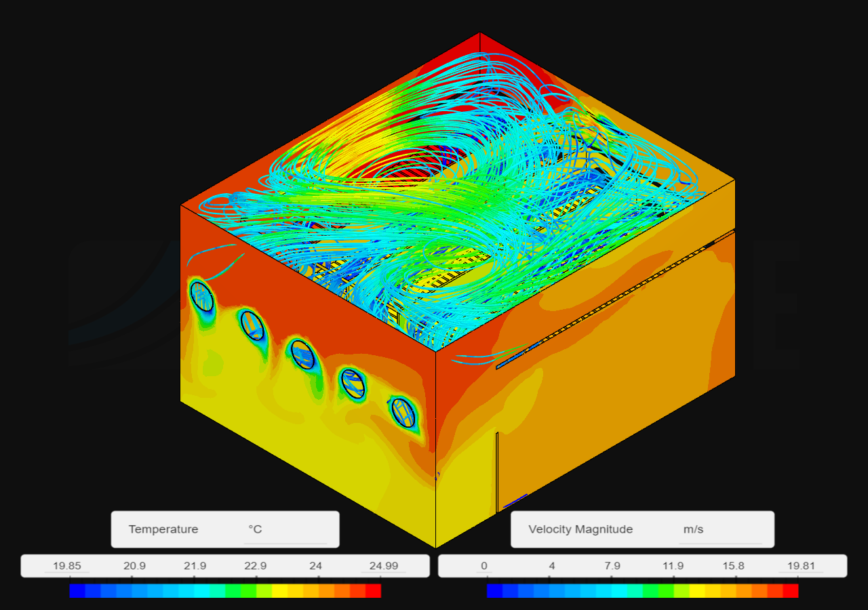Click the 7.9 velocity scale label
Viewport: 868px width, 610px height.
point(612,566)
